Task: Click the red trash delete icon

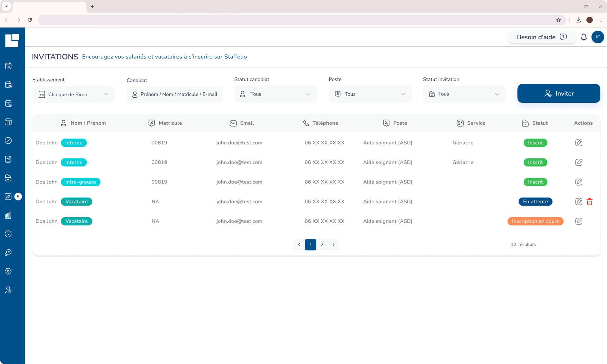Action: [589, 202]
